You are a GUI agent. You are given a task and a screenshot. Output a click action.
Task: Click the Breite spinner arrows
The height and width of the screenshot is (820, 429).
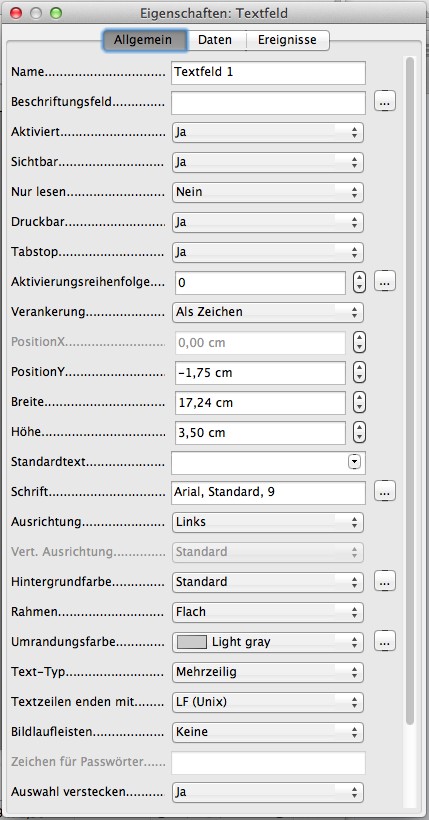coord(359,403)
